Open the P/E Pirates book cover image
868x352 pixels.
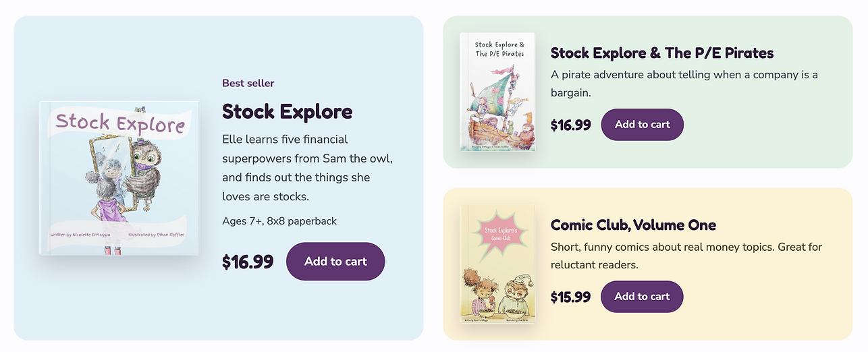[x=497, y=92]
